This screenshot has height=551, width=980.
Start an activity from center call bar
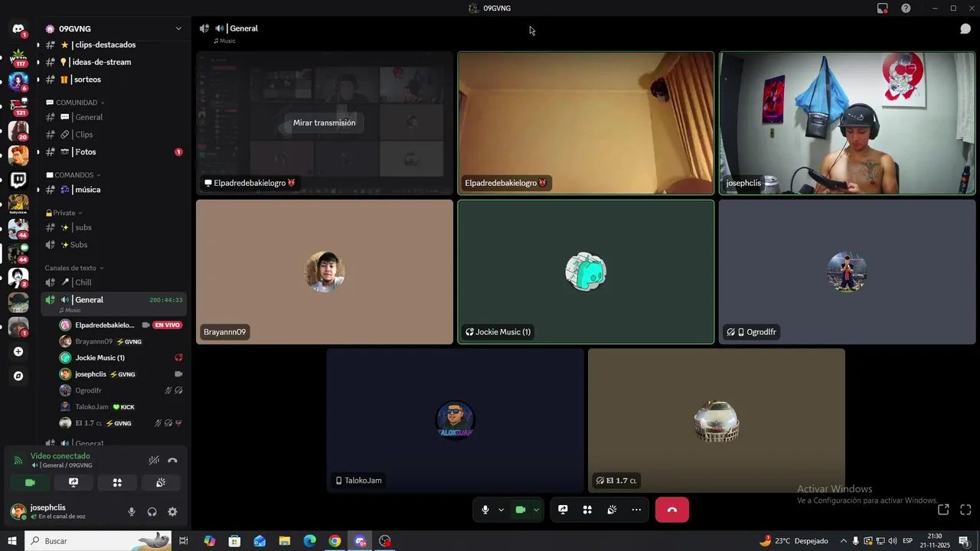[x=587, y=510]
